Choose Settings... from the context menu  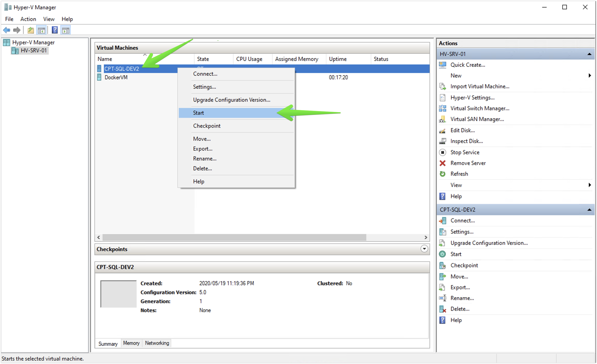[x=236, y=87]
